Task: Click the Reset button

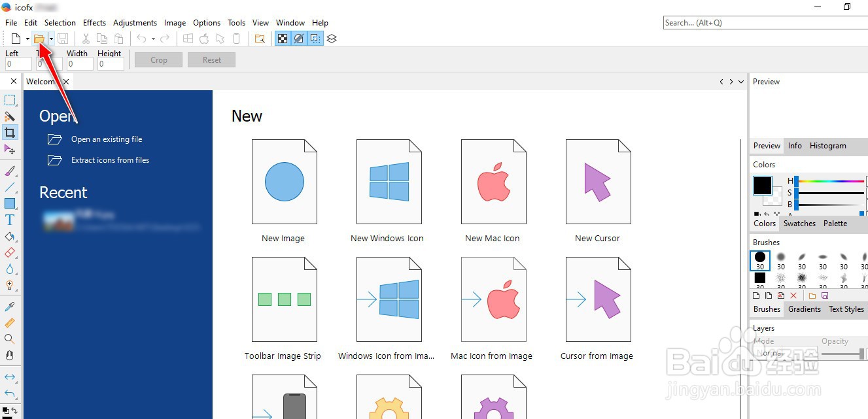Action: coord(212,60)
